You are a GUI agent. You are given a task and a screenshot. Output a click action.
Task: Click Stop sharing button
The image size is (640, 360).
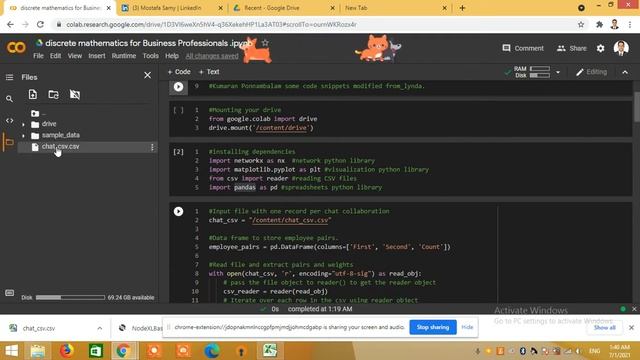coord(433,327)
